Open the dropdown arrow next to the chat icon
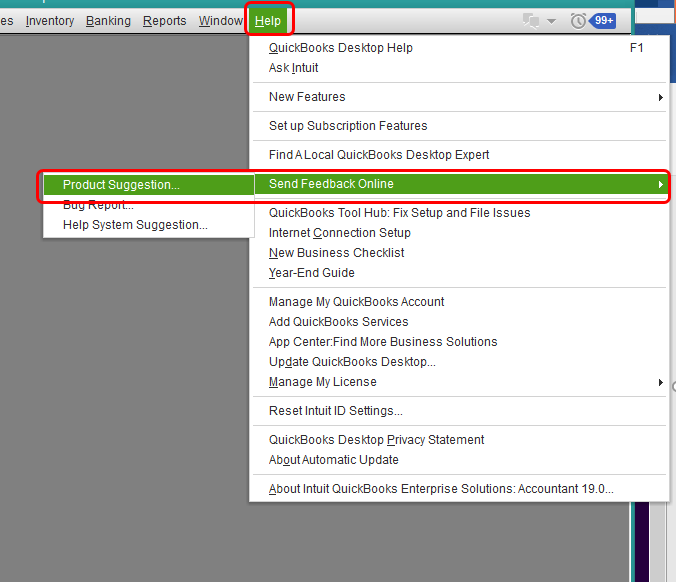The width and height of the screenshot is (676, 582). pos(551,21)
